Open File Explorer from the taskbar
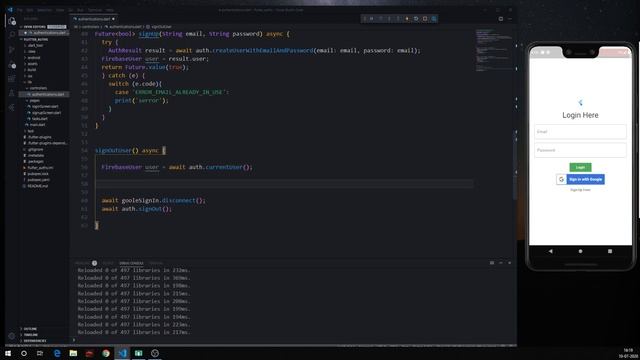Viewport: 640px width, 360px height. click(73, 353)
